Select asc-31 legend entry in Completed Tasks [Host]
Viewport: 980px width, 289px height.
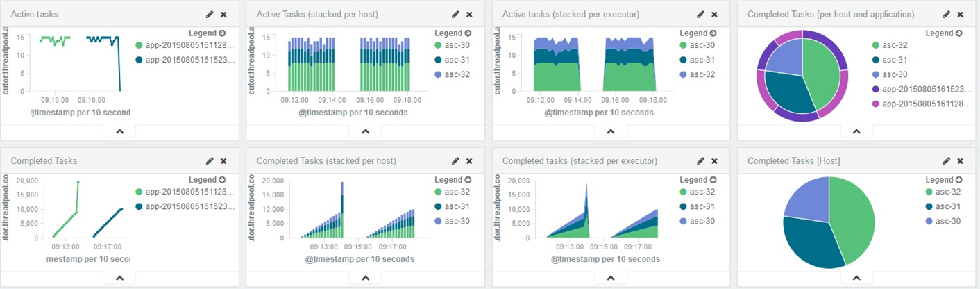(x=947, y=206)
